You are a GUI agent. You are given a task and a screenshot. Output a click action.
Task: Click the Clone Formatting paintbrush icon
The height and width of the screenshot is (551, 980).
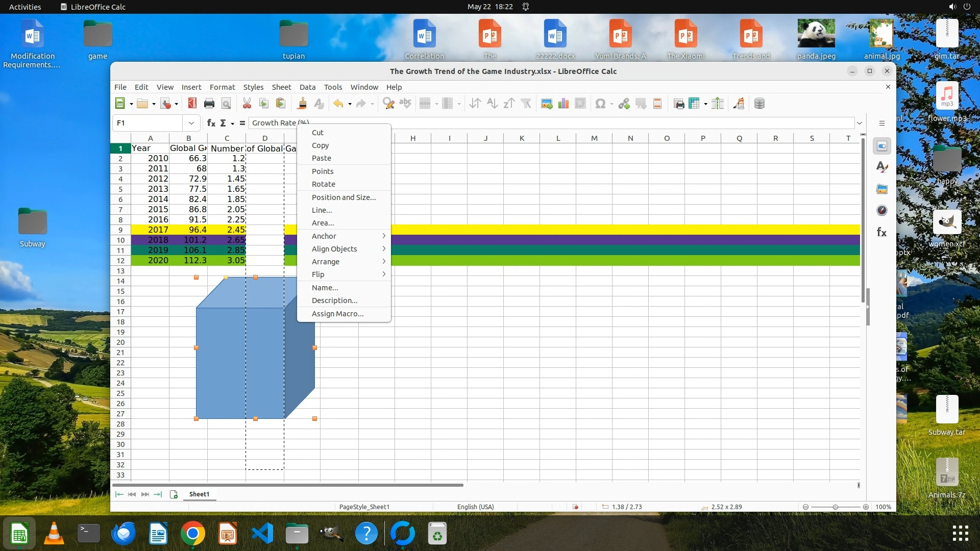pos(302,104)
